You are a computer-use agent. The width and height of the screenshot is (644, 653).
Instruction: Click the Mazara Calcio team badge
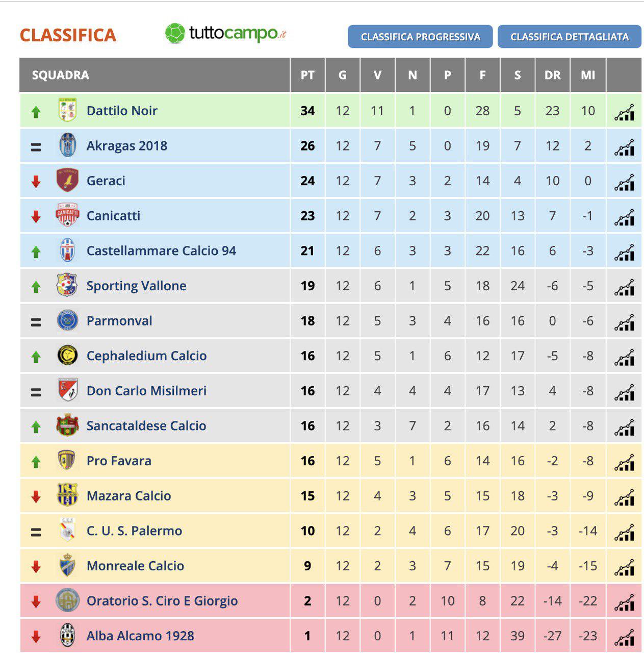[67, 495]
